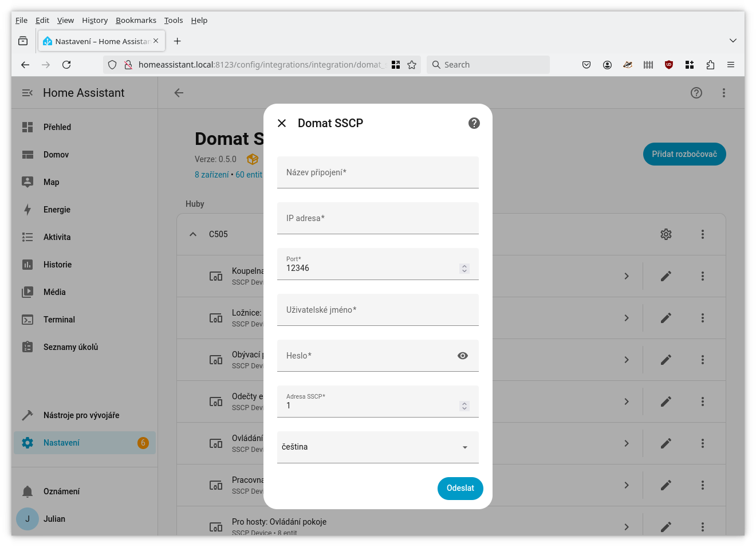Open the Obývací row chevron
This screenshot has height=547, width=756.
(x=627, y=360)
